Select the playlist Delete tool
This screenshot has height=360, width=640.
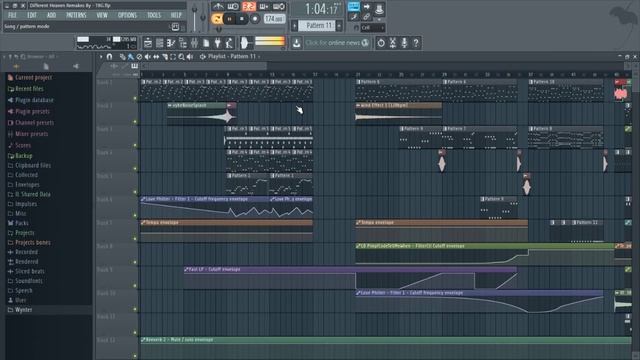[x=139, y=57]
